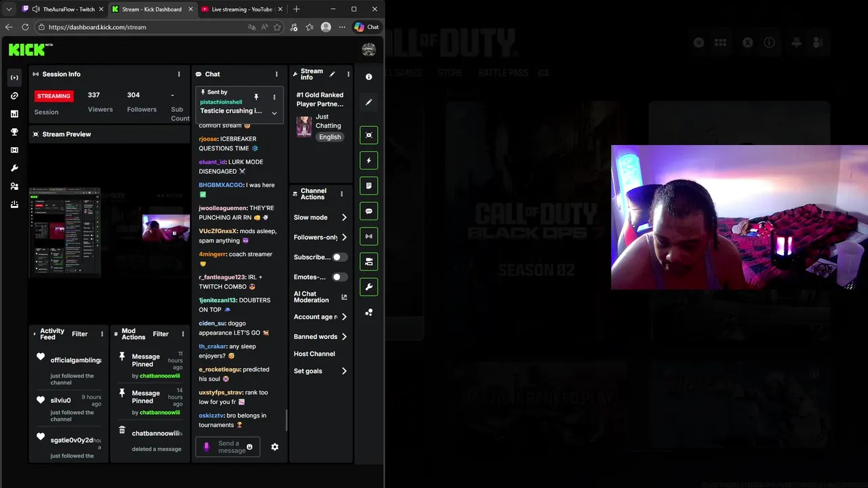Unpin the pinned chat message pin icon
Screen dimensions: 868x488
click(x=256, y=97)
